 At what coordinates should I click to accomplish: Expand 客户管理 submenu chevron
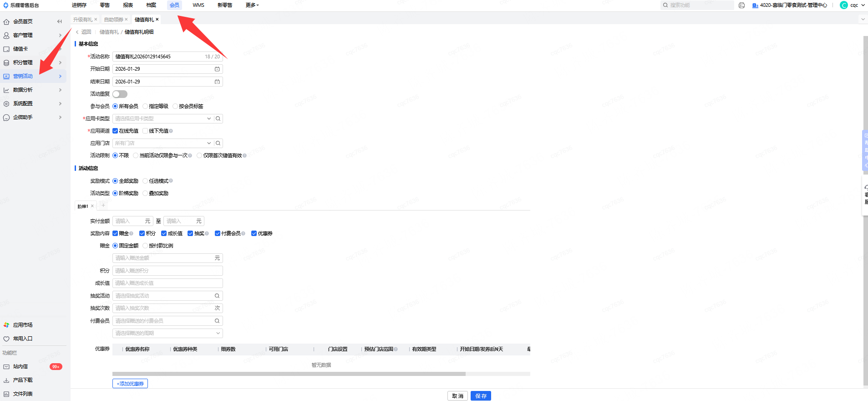point(60,35)
